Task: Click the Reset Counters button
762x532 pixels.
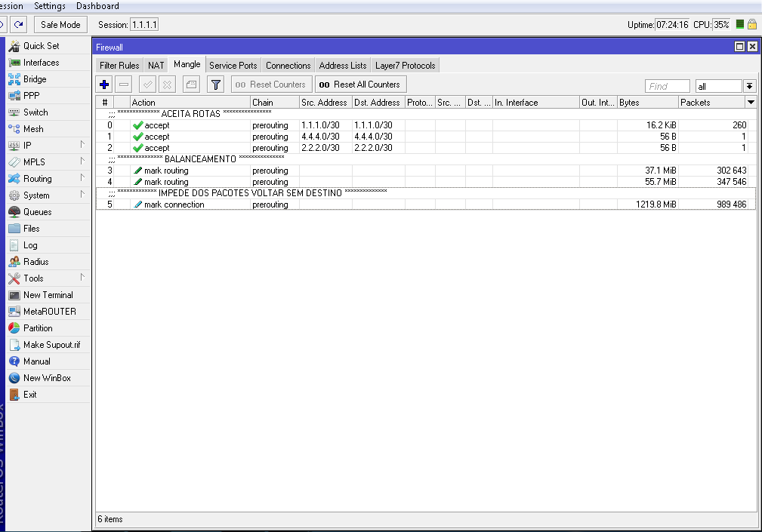Action: [271, 85]
